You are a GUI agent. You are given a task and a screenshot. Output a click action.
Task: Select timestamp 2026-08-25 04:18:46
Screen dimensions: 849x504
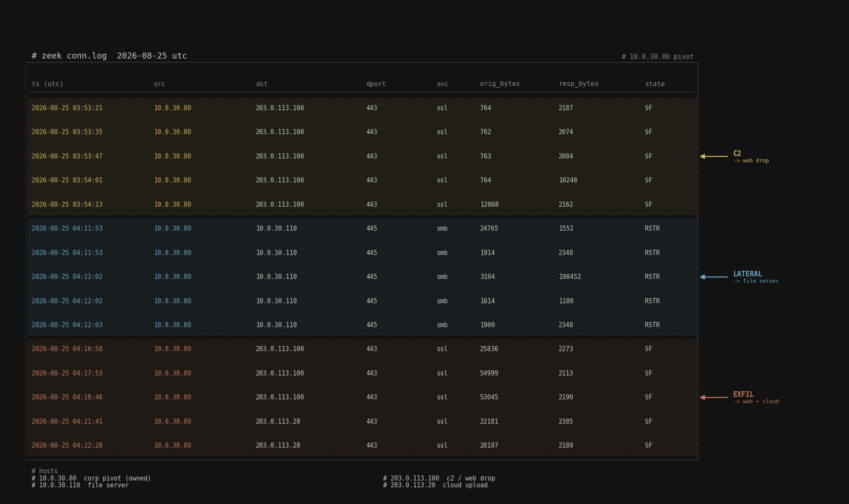click(67, 397)
